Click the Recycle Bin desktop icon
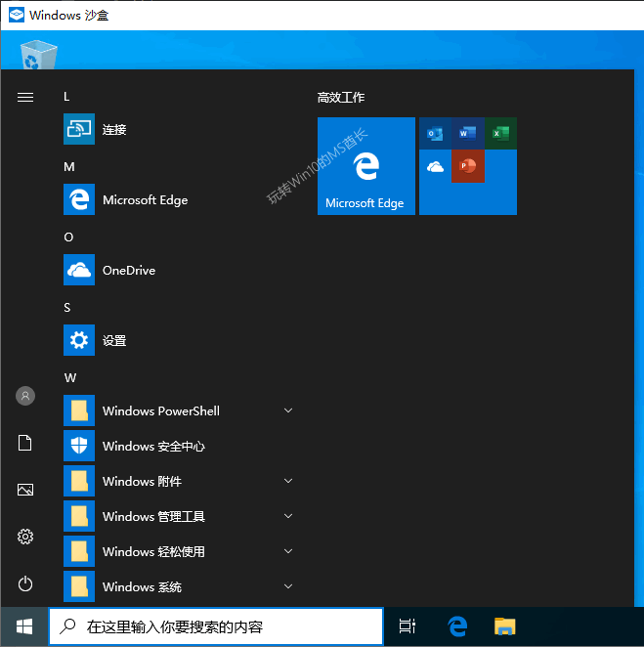Viewport: 644px width, 647px height. tap(38, 54)
